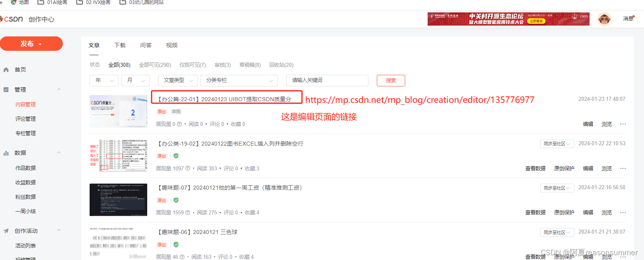Image resolution: width=644 pixels, height=260 pixels.
Task: Open 消息 notifications
Action: point(628,18)
